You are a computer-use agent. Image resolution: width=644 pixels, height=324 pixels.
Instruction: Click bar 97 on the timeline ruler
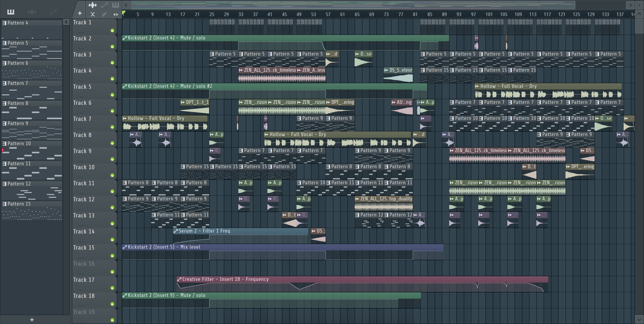point(473,15)
